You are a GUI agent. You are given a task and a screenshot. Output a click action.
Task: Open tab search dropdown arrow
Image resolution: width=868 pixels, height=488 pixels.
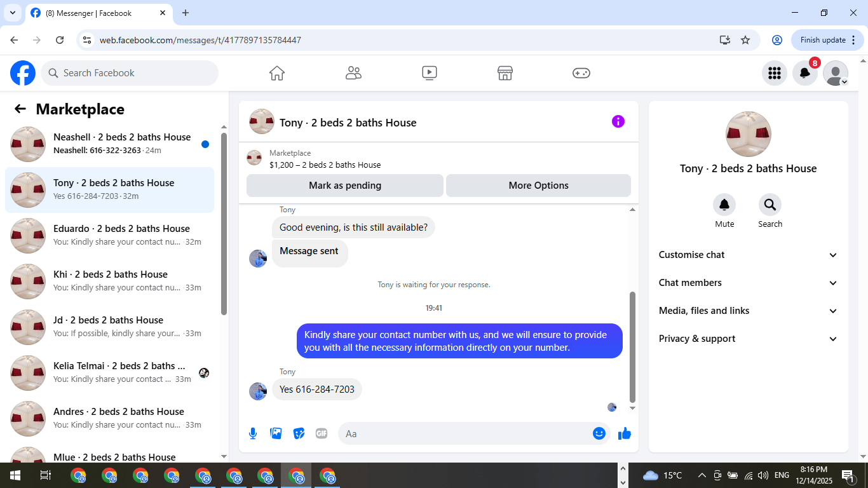pos(12,13)
